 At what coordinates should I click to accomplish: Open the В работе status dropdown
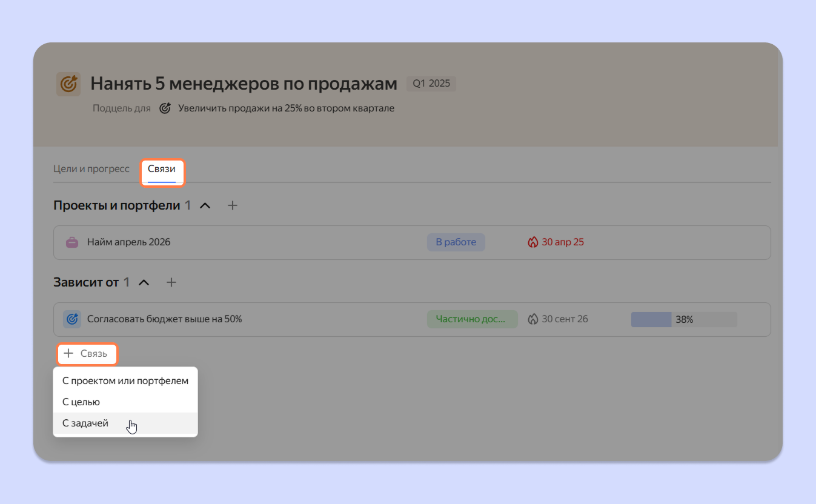[x=456, y=242]
